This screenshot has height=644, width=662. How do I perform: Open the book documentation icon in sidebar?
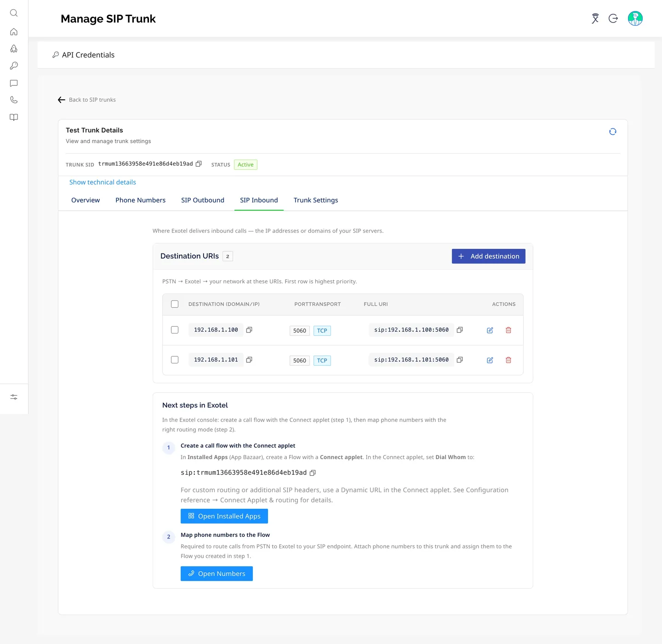tap(14, 117)
